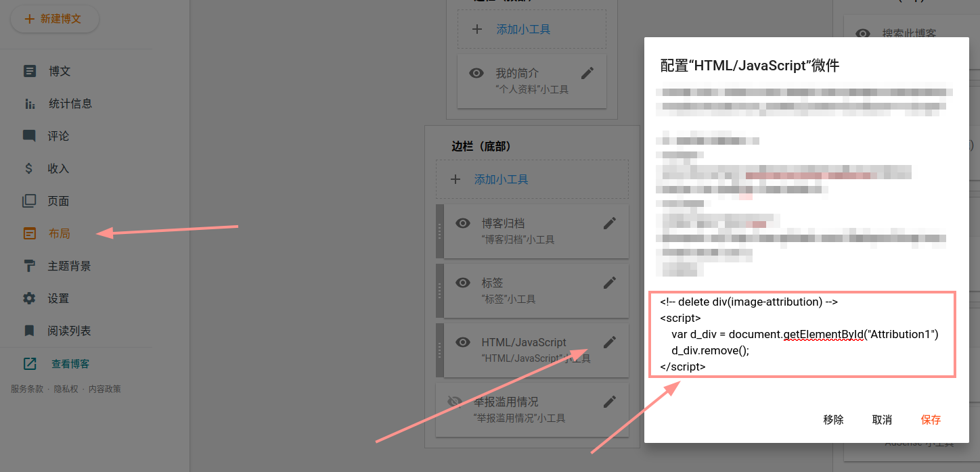Click the dollar sign earnings icon
Image resolution: width=980 pixels, height=472 pixels.
pos(29,168)
